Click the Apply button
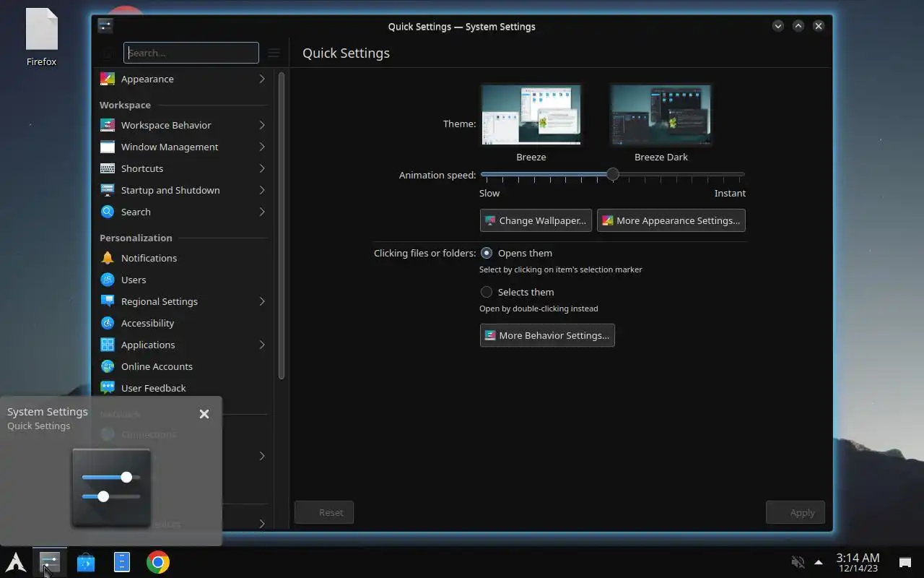Image resolution: width=924 pixels, height=578 pixels. tap(796, 512)
